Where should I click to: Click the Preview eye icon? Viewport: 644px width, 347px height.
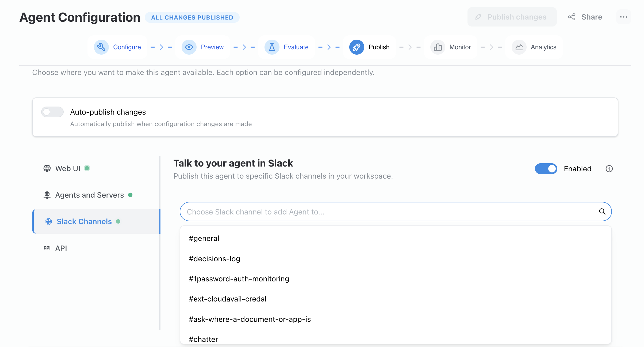189,47
